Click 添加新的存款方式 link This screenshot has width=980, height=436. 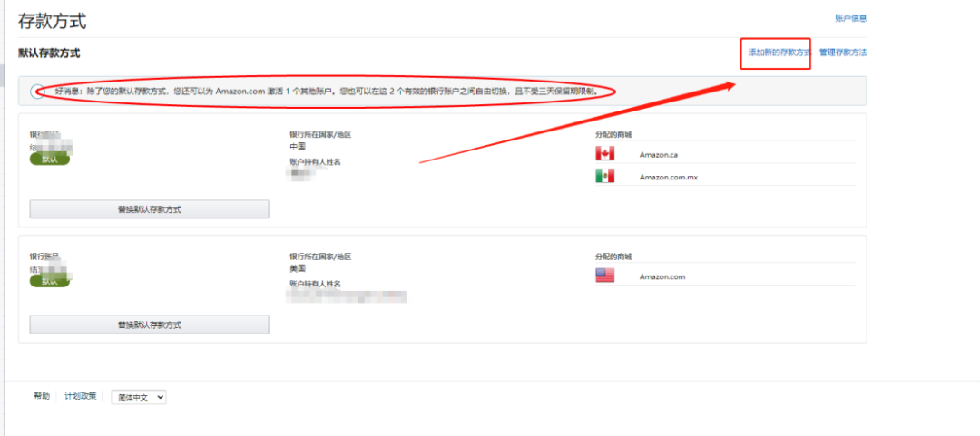(779, 53)
